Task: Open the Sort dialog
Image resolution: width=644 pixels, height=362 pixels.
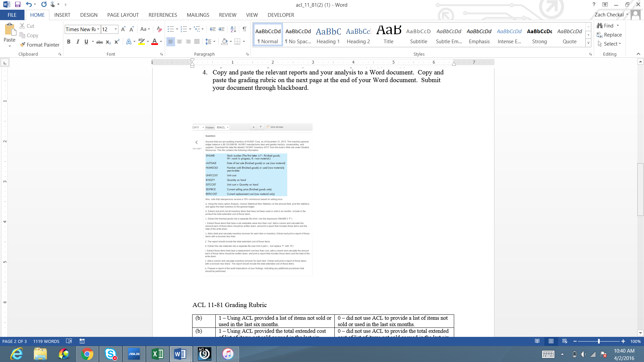Action: [233, 29]
